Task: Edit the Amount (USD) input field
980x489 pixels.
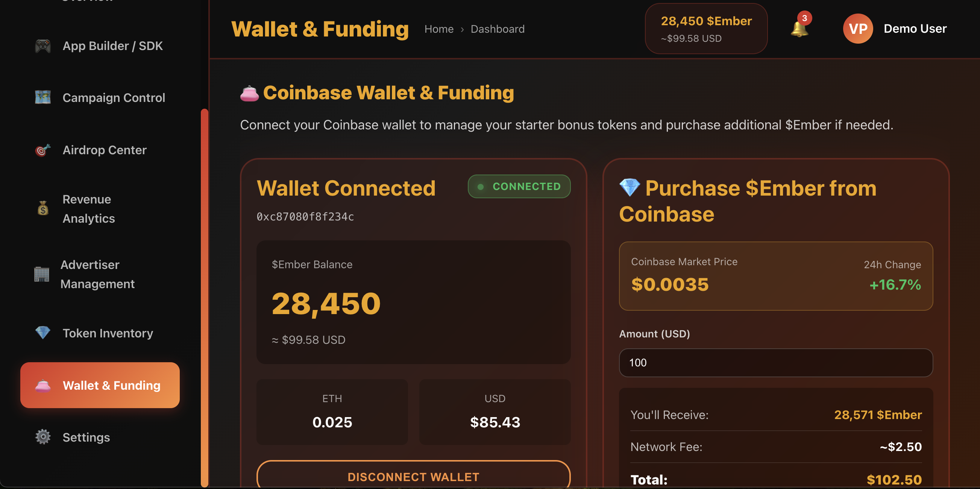Action: click(775, 363)
